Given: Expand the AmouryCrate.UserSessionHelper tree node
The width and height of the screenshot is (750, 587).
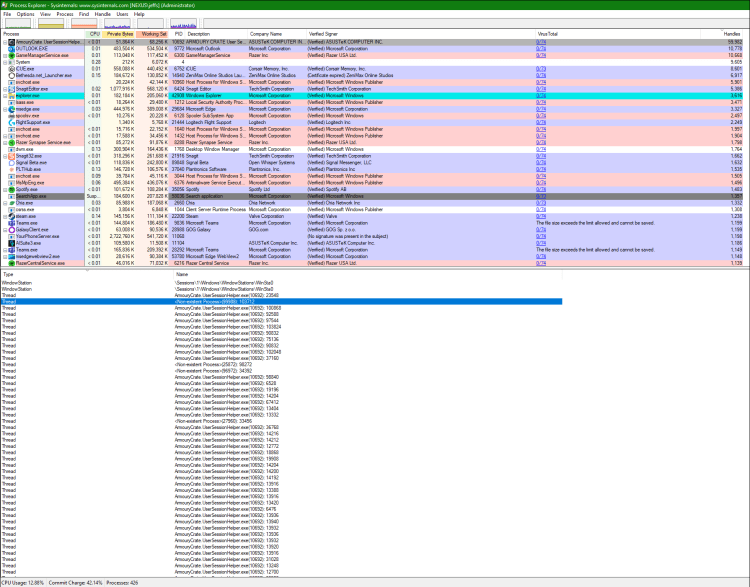Looking at the screenshot, I should [5, 42].
